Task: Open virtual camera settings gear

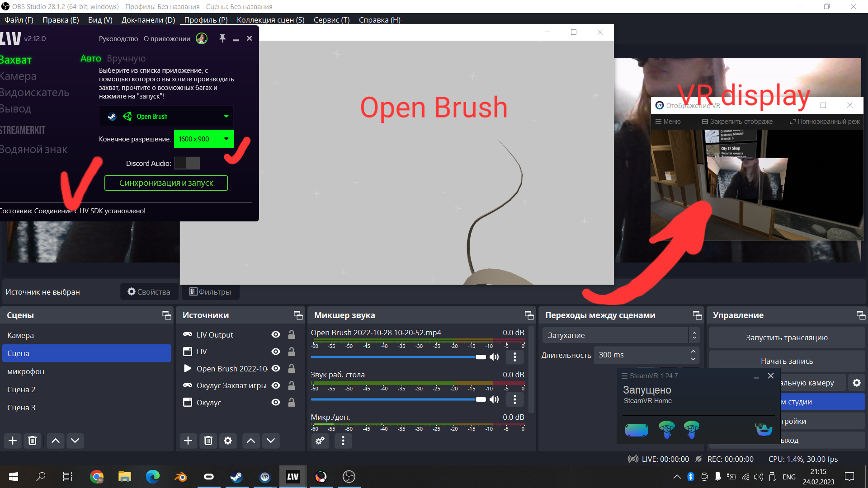Action: (x=857, y=383)
